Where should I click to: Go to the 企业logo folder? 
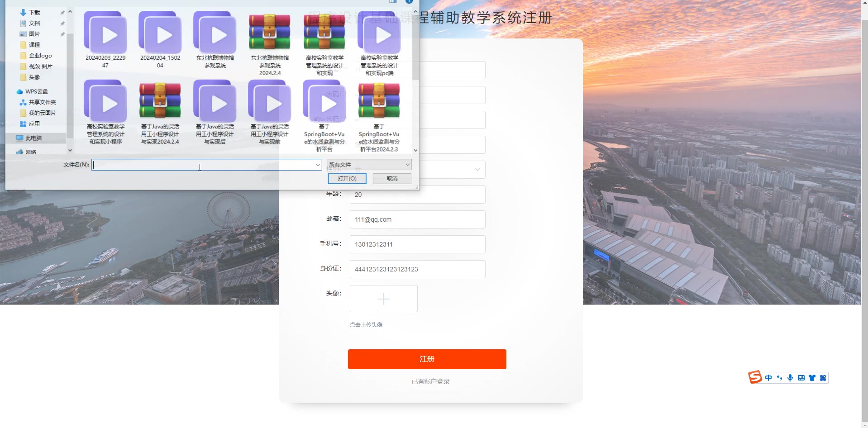click(x=40, y=56)
